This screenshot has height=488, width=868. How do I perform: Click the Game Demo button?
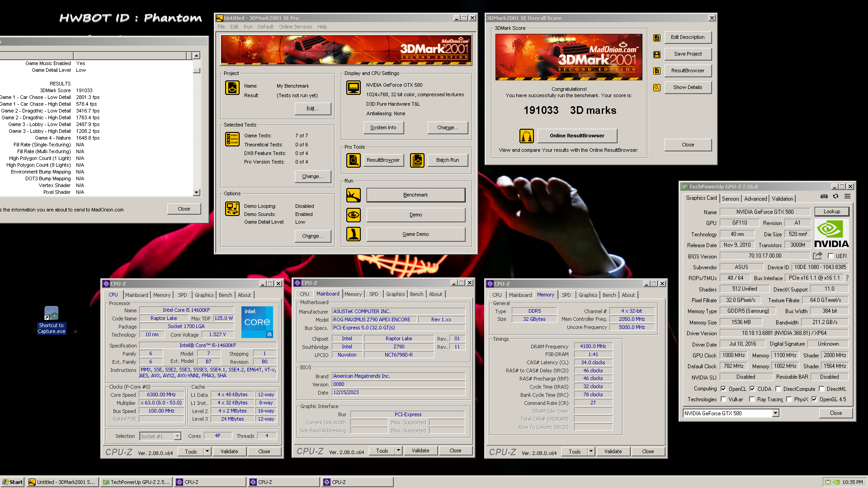pos(415,234)
